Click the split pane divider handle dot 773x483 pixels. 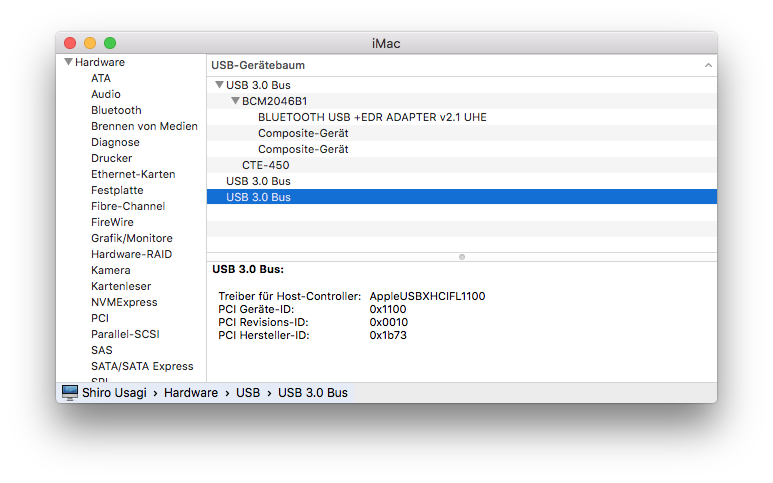click(x=461, y=257)
